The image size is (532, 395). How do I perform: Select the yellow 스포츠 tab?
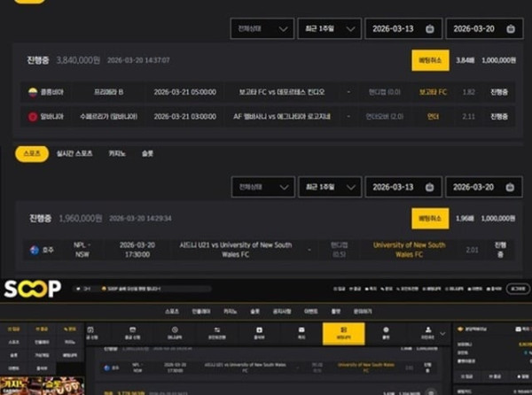click(x=32, y=154)
